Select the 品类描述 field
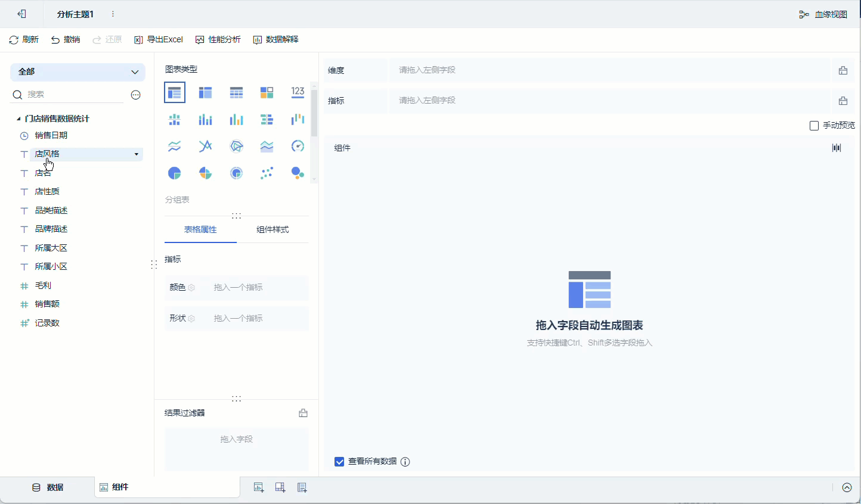Image resolution: width=861 pixels, height=504 pixels. coord(51,211)
